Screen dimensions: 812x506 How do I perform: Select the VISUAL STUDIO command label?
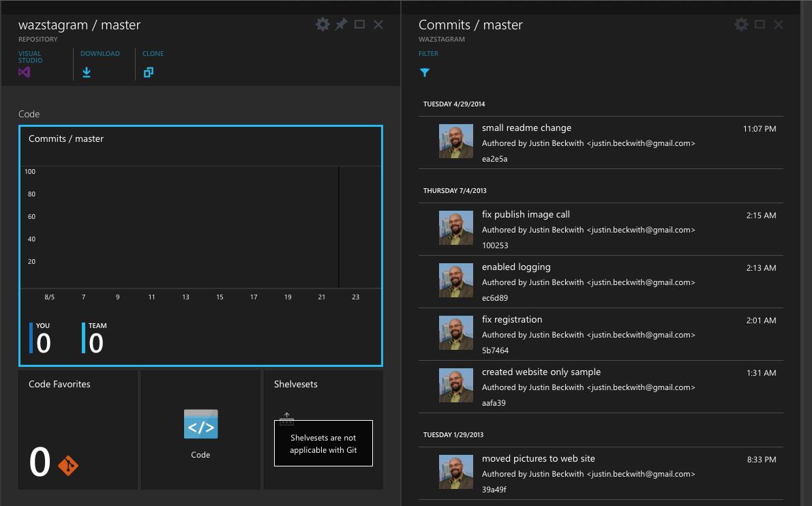tap(30, 57)
